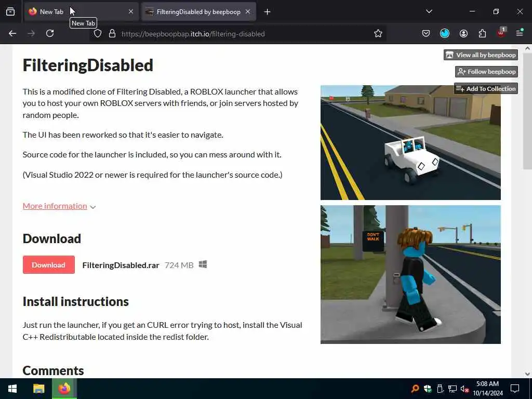Open the red uBlock Origin extension icon

click(x=501, y=33)
